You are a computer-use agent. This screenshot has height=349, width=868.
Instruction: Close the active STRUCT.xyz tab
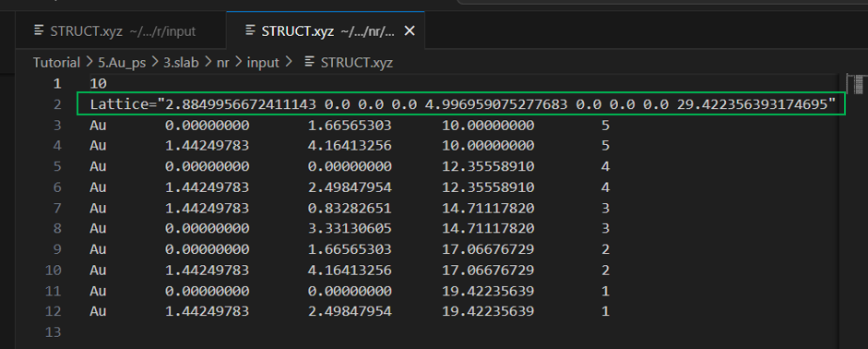pyautogui.click(x=410, y=31)
